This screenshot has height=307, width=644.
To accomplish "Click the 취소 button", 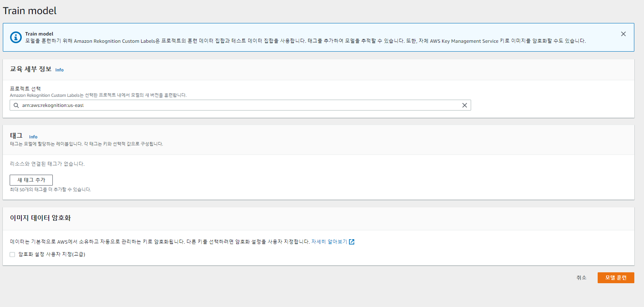I will click(x=581, y=278).
